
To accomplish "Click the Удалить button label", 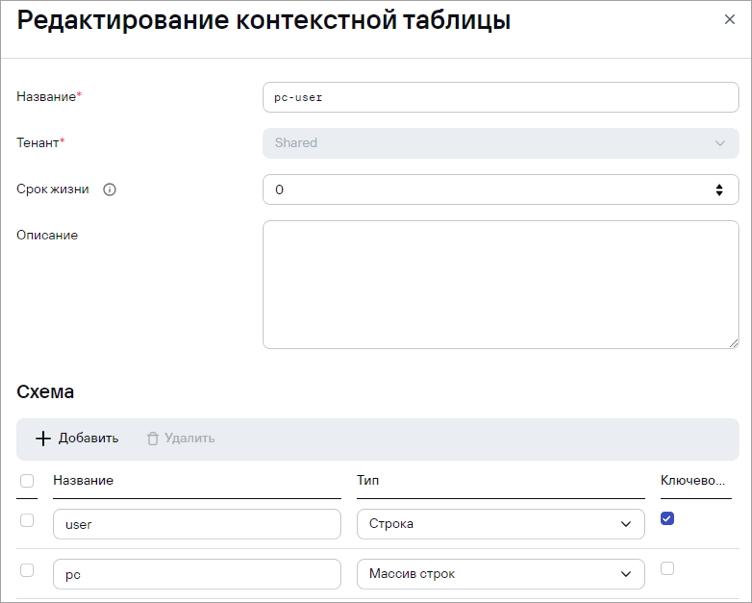I will tap(189, 438).
